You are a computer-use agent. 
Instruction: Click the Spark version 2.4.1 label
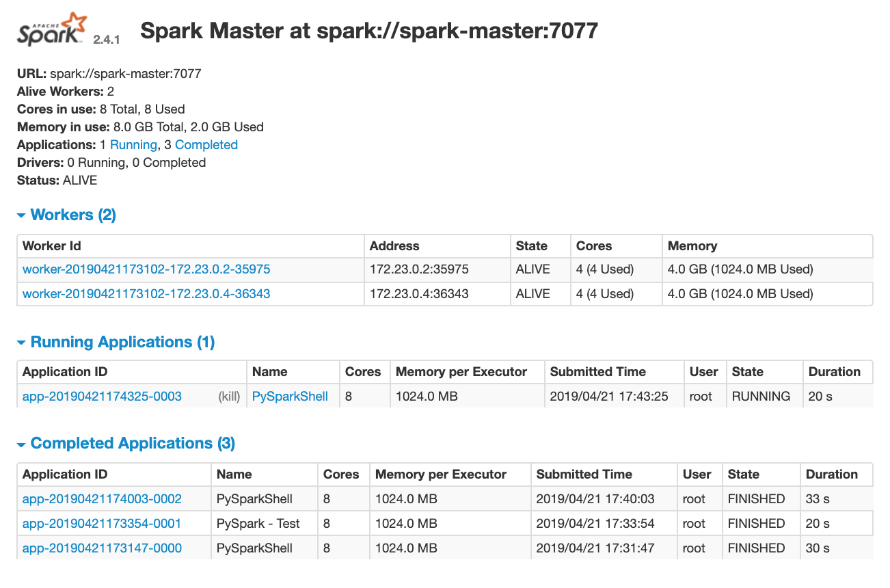(107, 40)
